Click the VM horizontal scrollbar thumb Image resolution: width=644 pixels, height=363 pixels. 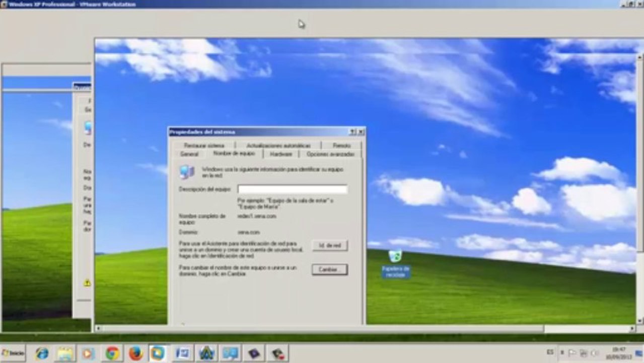click(x=322, y=329)
